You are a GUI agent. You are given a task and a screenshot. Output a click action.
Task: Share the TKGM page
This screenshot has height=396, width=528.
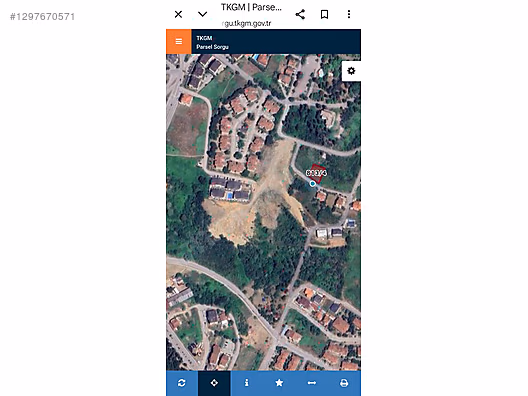[x=300, y=14]
